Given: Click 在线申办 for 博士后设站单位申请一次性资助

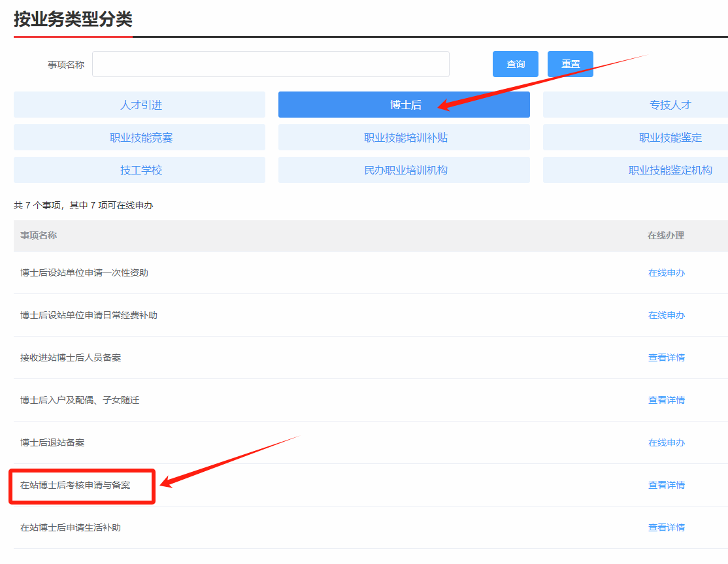Looking at the screenshot, I should [x=666, y=273].
